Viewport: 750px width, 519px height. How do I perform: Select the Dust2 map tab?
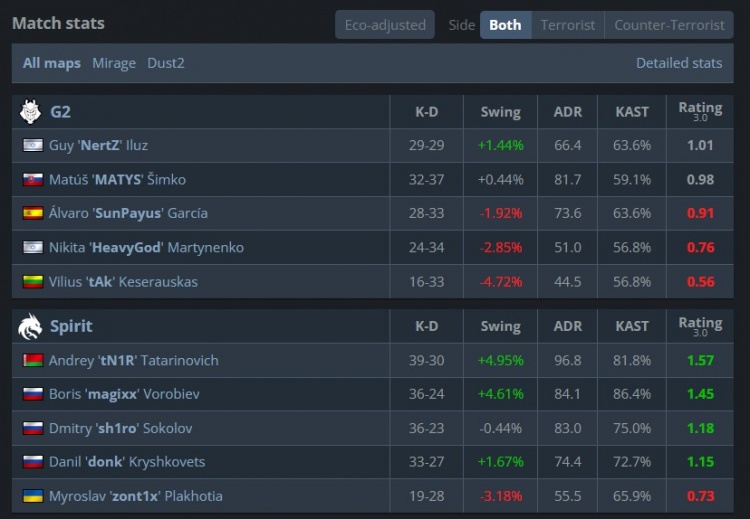click(166, 63)
